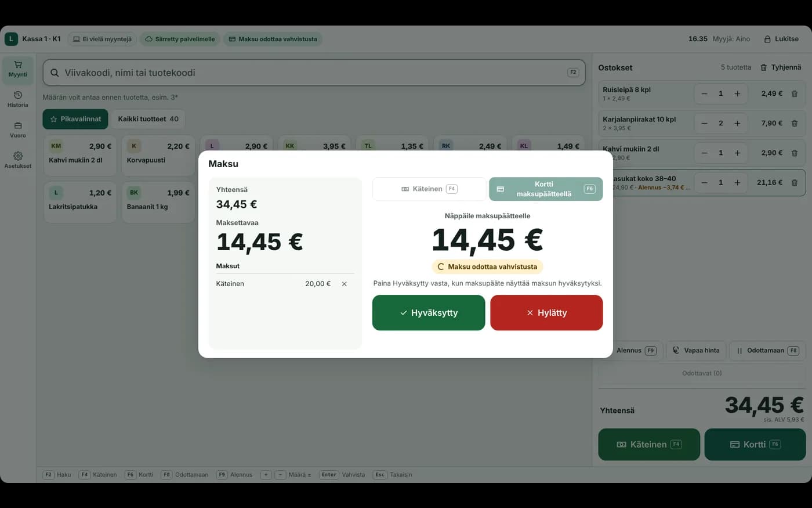Empty the cart with Tyhjennä
The height and width of the screenshot is (508, 812).
pos(781,67)
